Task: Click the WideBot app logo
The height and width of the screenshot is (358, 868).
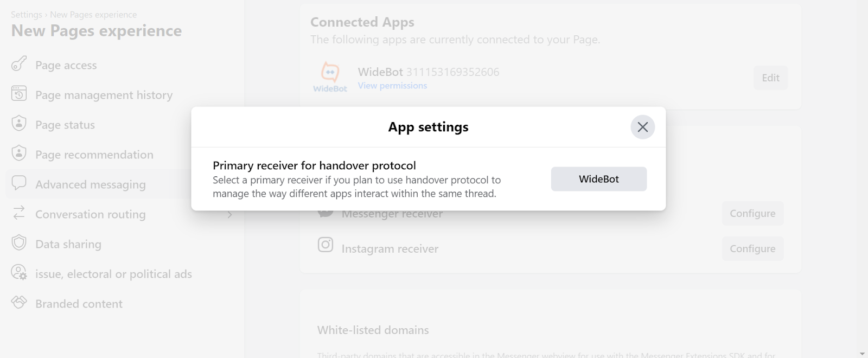Action: [x=330, y=77]
